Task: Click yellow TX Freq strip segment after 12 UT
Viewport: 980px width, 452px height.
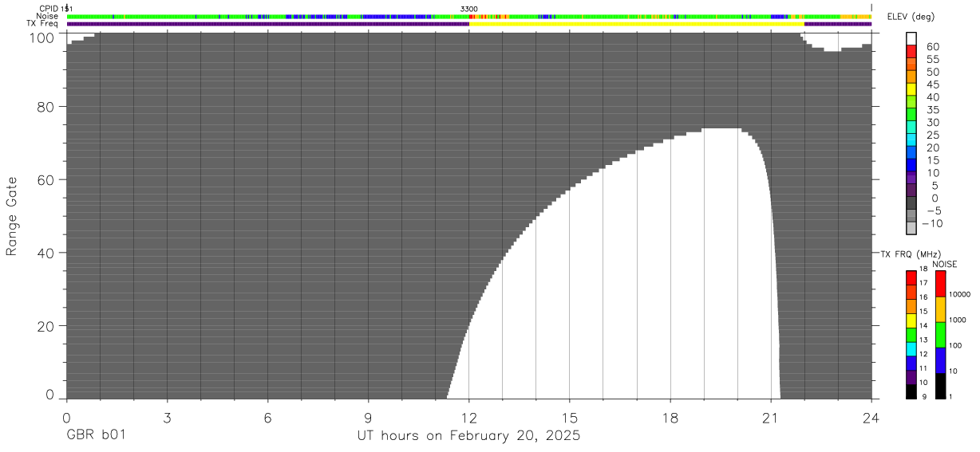Action: 637,23
